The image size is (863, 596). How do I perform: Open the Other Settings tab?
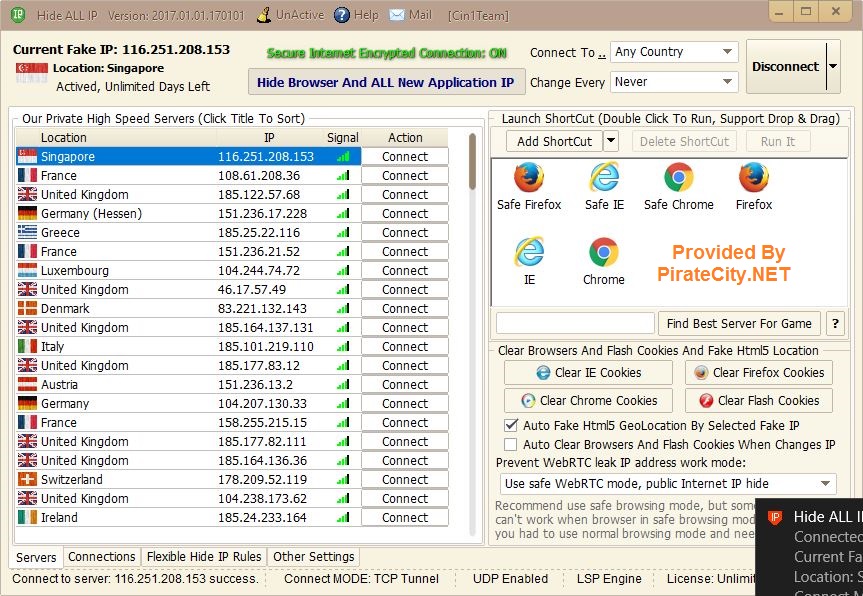314,556
